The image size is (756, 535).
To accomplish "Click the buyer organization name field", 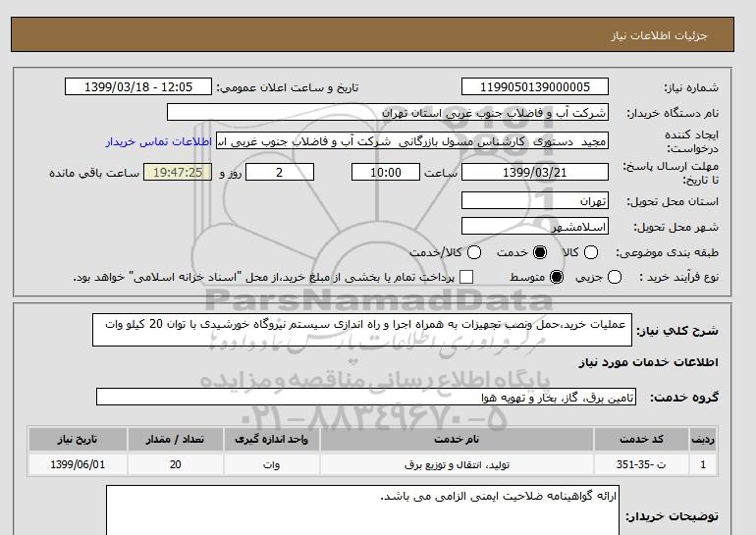I will tap(388, 113).
